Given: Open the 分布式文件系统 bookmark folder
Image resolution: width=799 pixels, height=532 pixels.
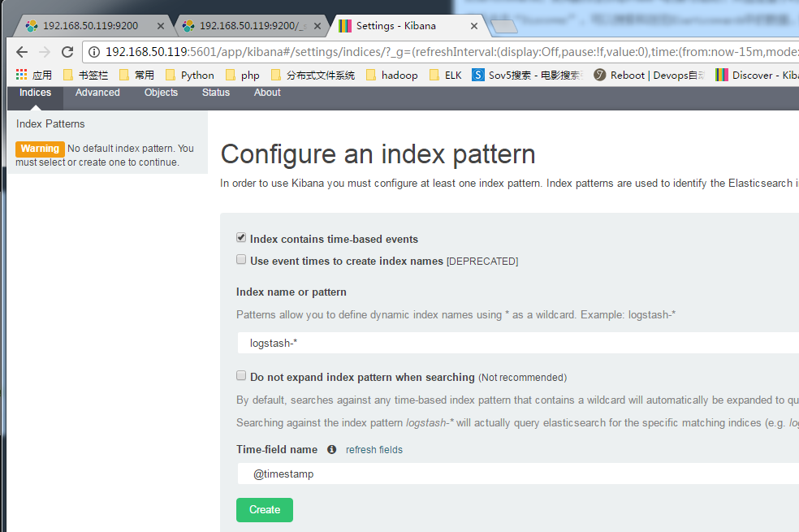Looking at the screenshot, I should coord(313,75).
